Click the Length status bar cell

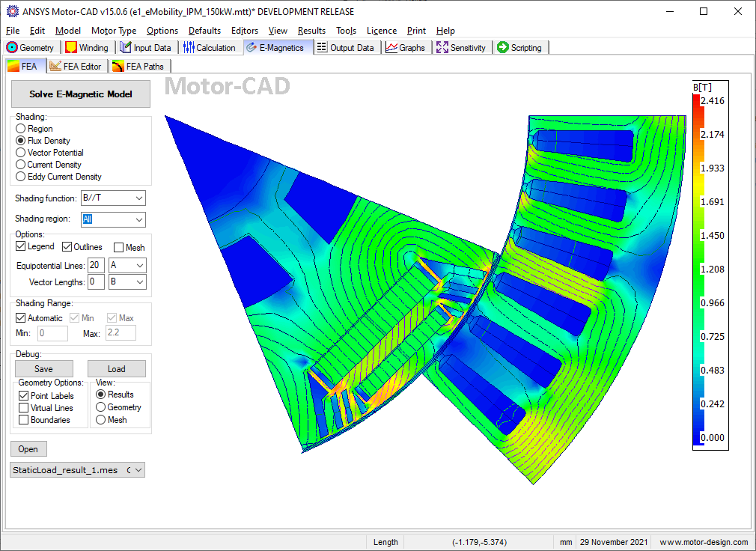(385, 542)
